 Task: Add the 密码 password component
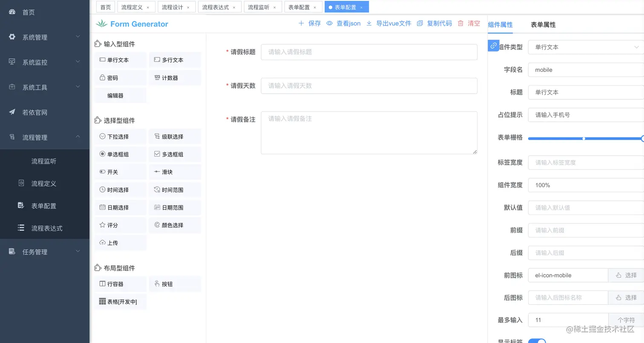point(121,78)
